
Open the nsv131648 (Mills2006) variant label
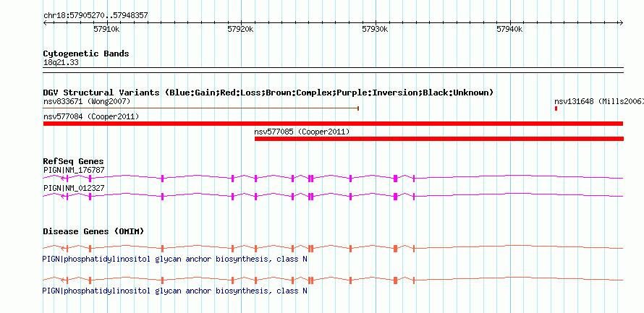(x=599, y=101)
